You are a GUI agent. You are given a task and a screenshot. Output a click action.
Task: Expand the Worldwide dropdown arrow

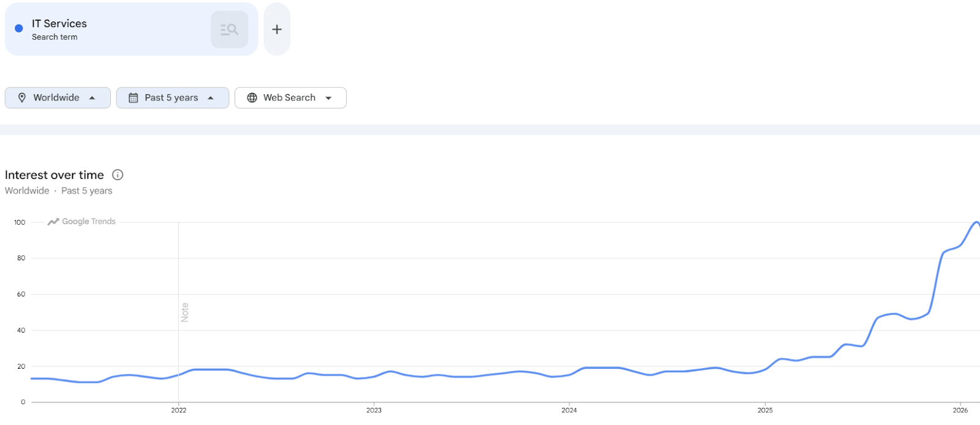[92, 98]
